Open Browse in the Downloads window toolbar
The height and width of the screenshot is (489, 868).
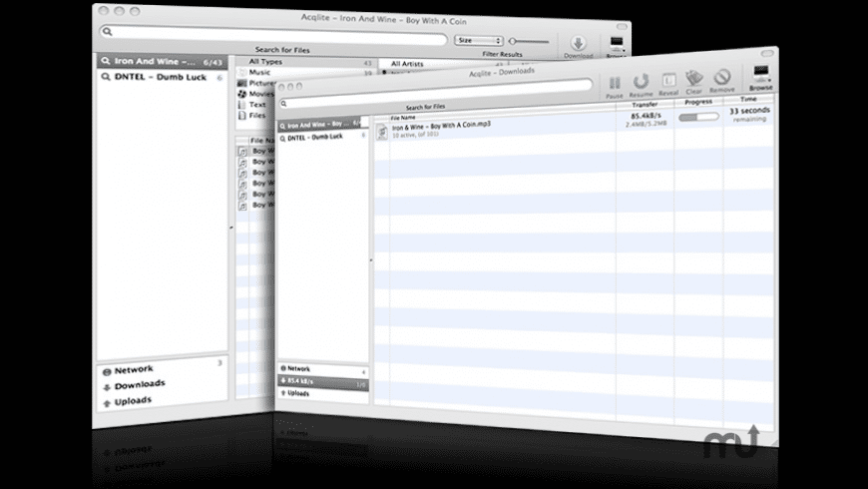tap(761, 78)
